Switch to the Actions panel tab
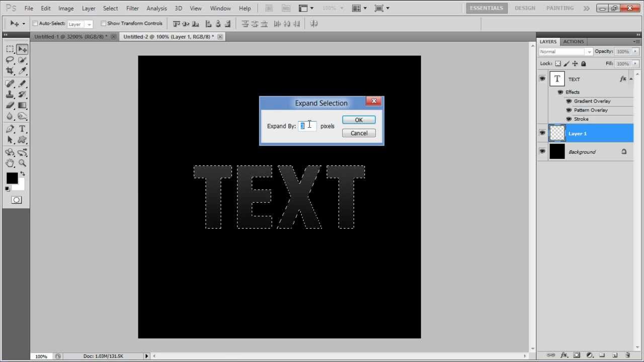 574,42
